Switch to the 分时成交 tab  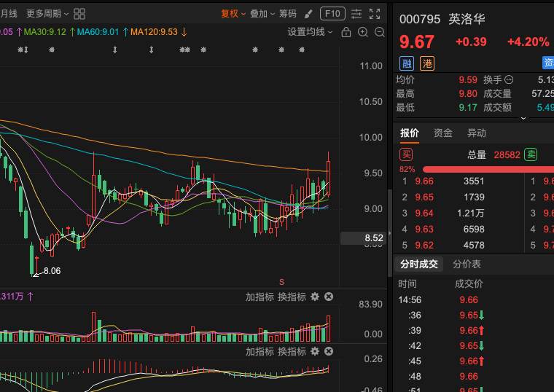click(419, 264)
